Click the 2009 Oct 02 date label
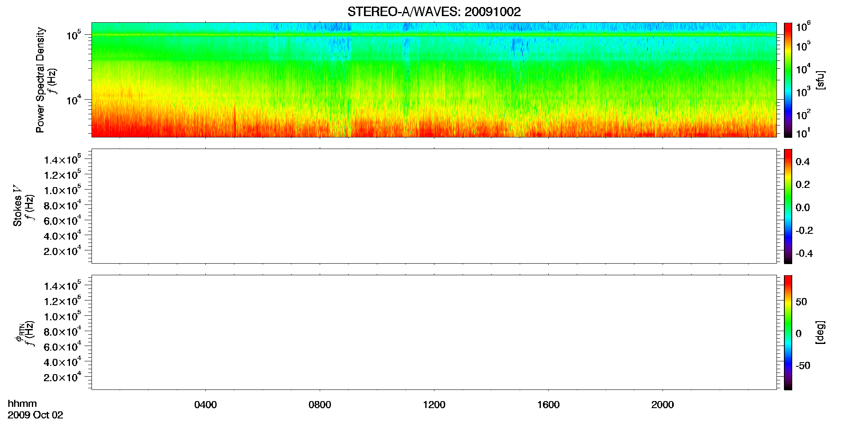This screenshot has width=868, height=447. pos(35,415)
